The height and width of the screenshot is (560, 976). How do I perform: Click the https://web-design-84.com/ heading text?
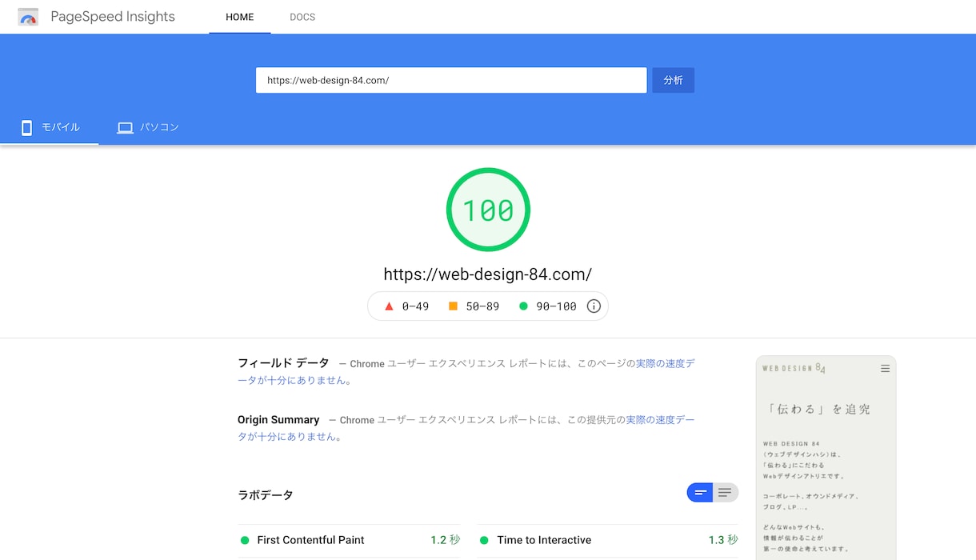pos(488,274)
